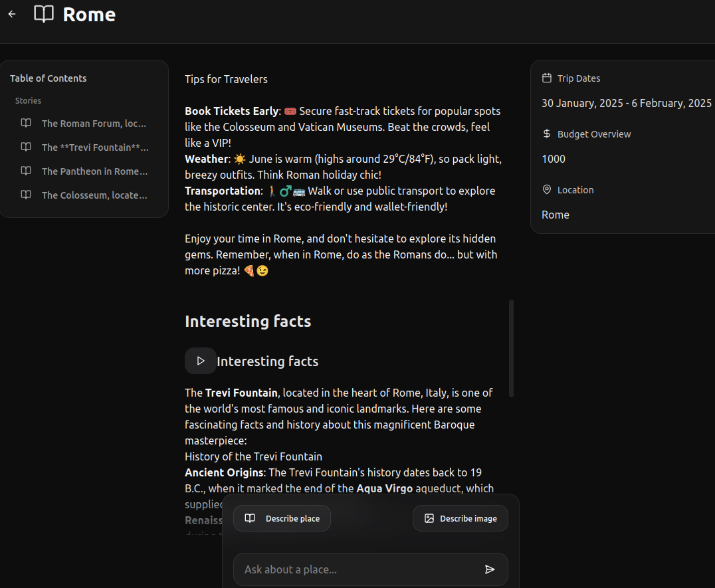Click the Describe image button
Screen dimensions: 715x588
point(460,518)
